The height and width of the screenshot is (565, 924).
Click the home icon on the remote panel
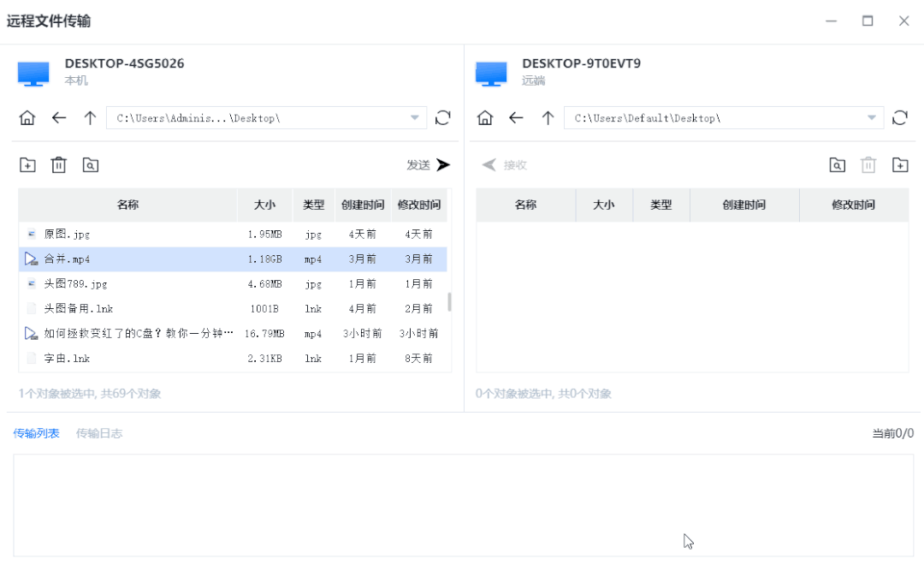point(485,117)
